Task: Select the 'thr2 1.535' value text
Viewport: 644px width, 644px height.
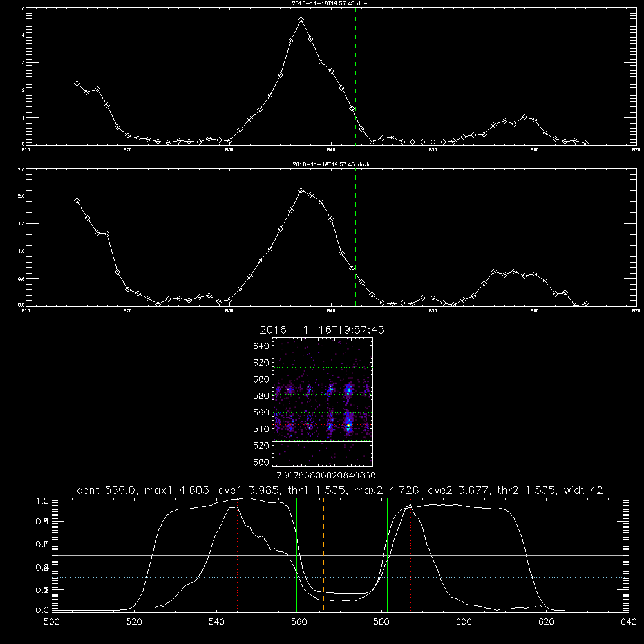Action: pyautogui.click(x=527, y=490)
